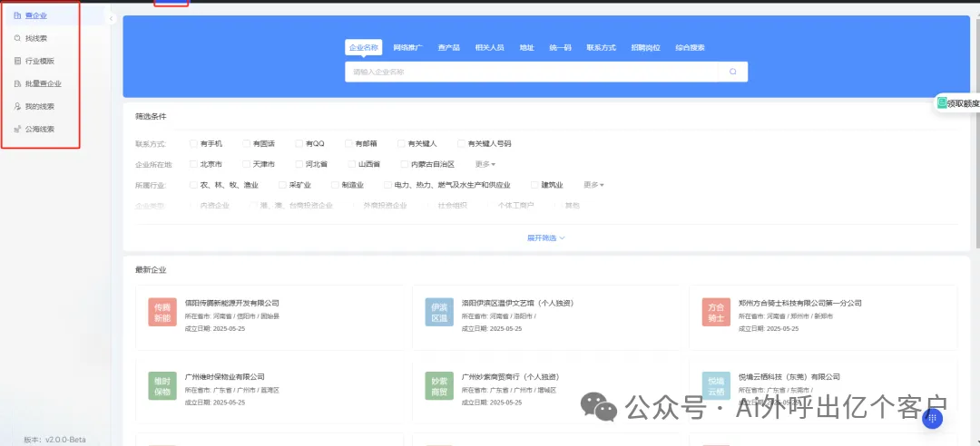Open 广州妙紫商贸商行 company link
Viewport: 980px width, 446px height.
point(510,377)
